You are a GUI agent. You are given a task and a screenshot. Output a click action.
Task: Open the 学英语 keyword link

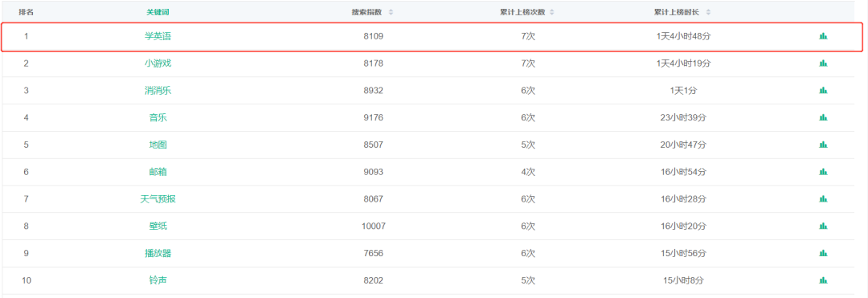pyautogui.click(x=158, y=36)
